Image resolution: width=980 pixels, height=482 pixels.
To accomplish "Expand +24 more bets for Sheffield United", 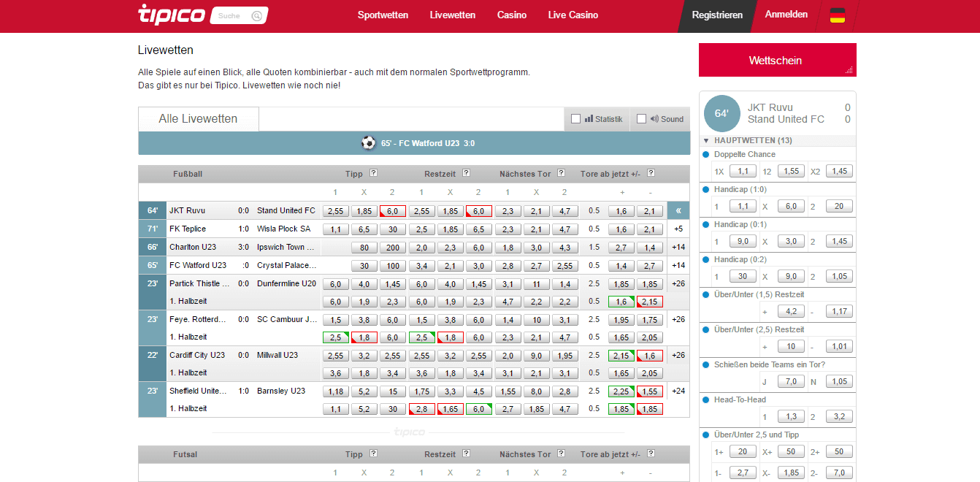I will [678, 391].
